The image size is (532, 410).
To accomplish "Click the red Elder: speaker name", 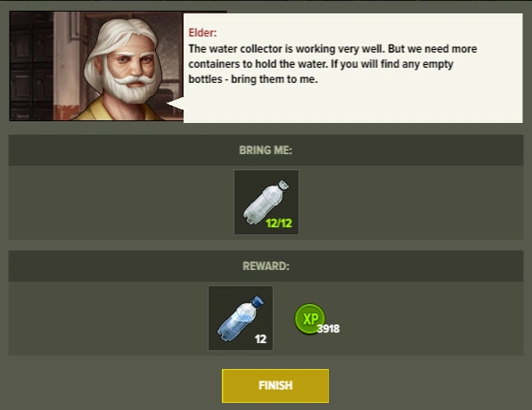I will coord(202,33).
